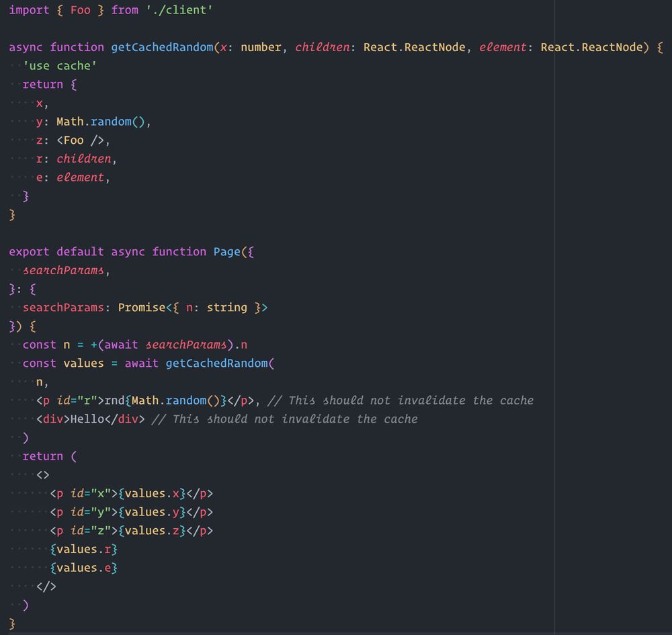Click the comment after the Hello div

click(284, 419)
